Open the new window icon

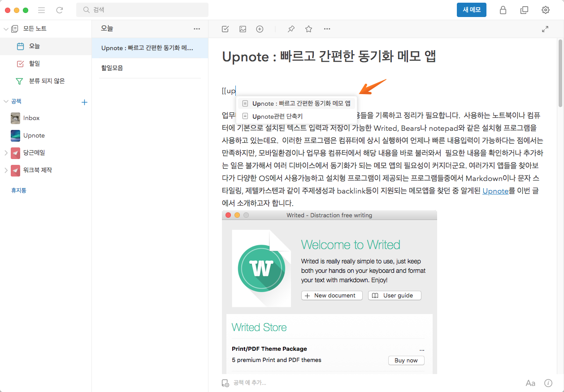524,10
